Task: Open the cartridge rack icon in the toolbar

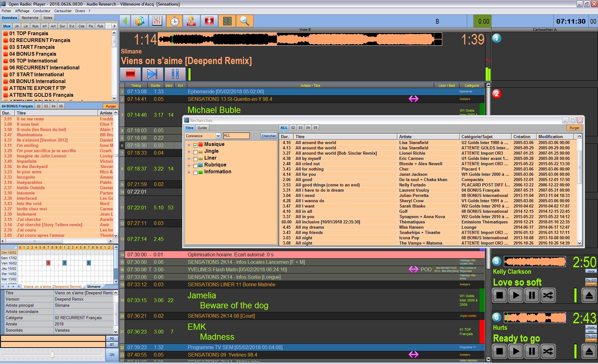Action: [x=227, y=21]
